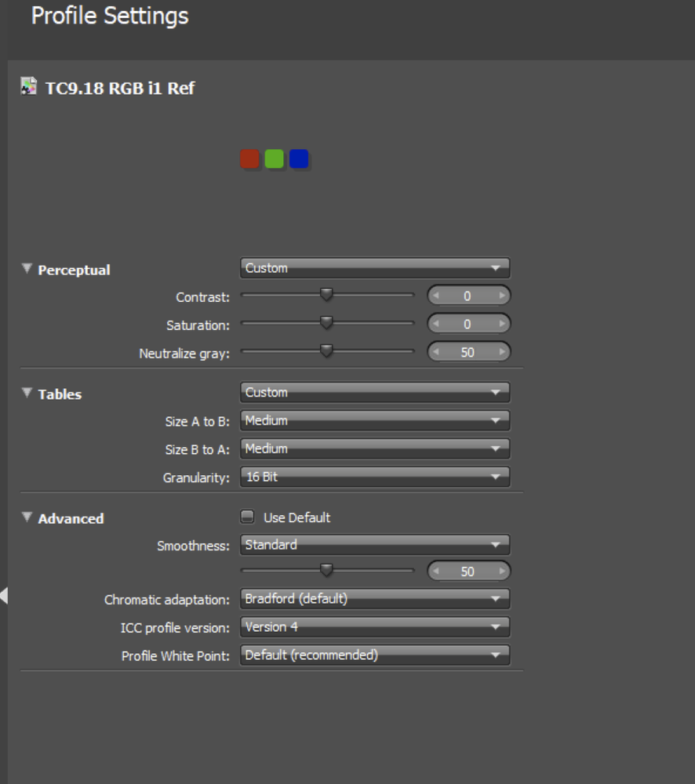Image resolution: width=695 pixels, height=784 pixels.
Task: Click the blue color channel swatch
Action: pyautogui.click(x=299, y=159)
